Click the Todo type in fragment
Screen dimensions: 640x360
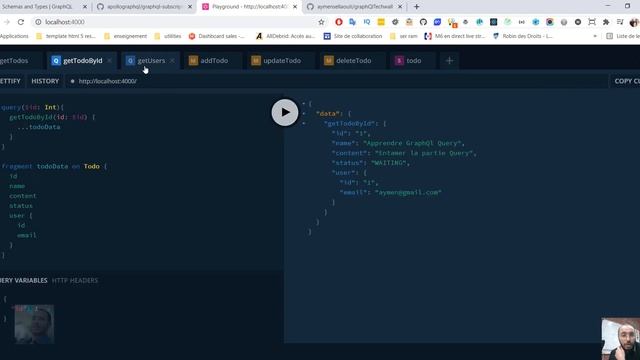tap(92, 166)
